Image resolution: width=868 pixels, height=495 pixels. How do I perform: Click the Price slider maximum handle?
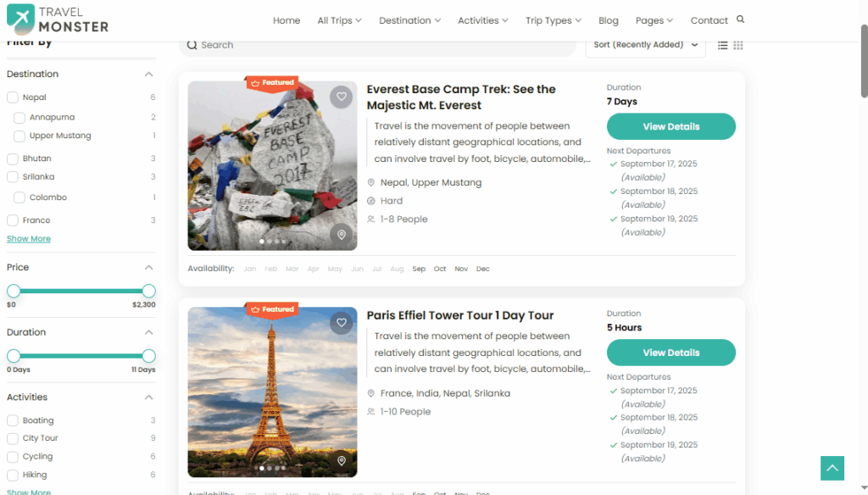149,291
